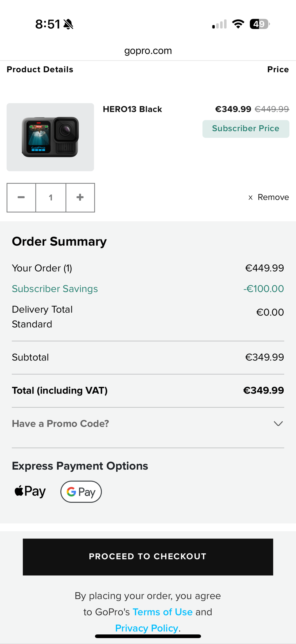Remove HERO13 Black from cart
The height and width of the screenshot is (644, 296).
268,197
